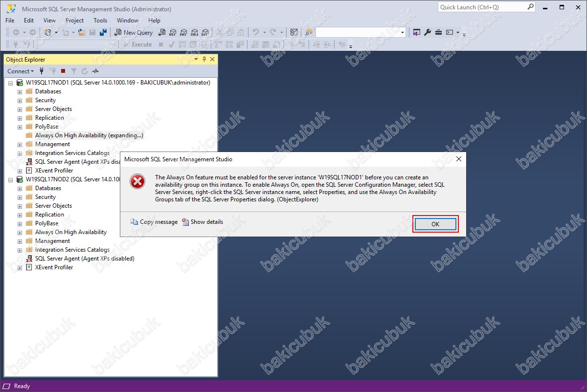
Task: Expand Security under W19SQL17NOD1
Action: coord(20,101)
